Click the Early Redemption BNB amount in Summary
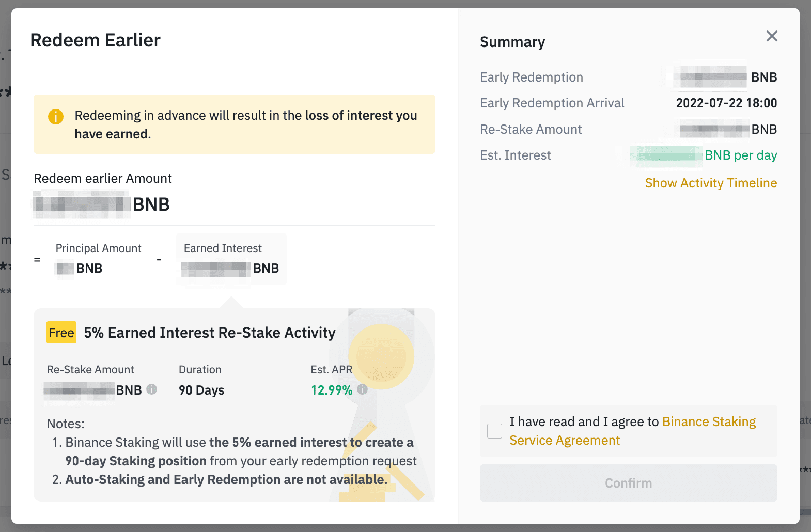 tap(725, 77)
